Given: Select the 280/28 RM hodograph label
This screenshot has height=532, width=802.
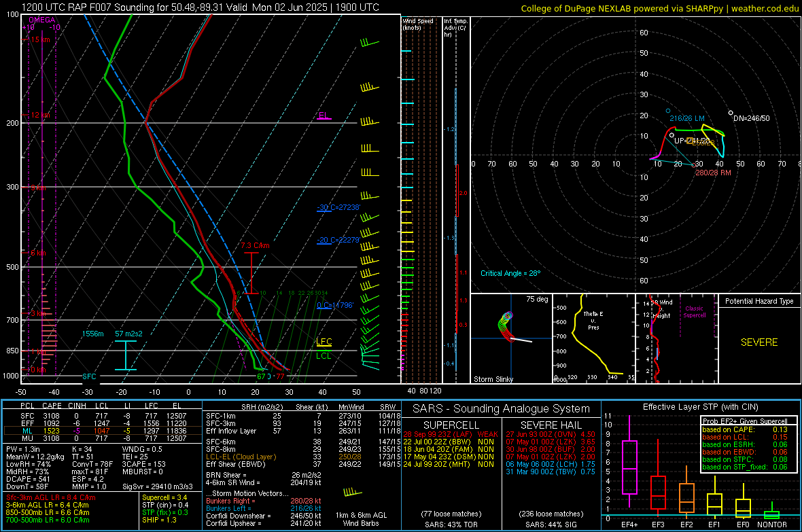Looking at the screenshot, I should click(713, 173).
